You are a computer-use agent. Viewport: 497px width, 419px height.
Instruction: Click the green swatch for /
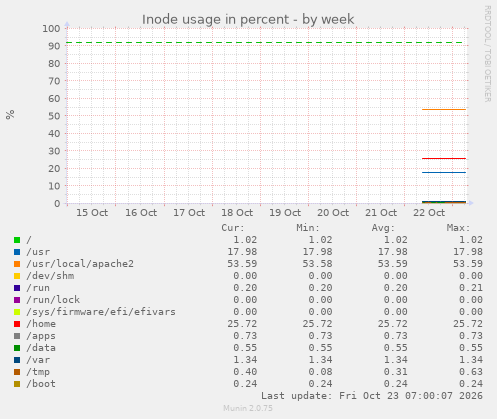(x=17, y=240)
